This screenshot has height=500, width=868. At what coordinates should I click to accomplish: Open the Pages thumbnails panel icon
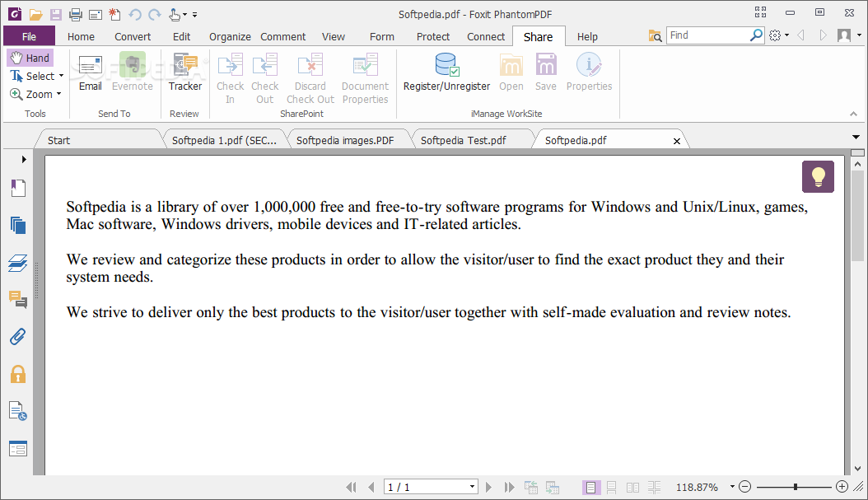point(18,226)
